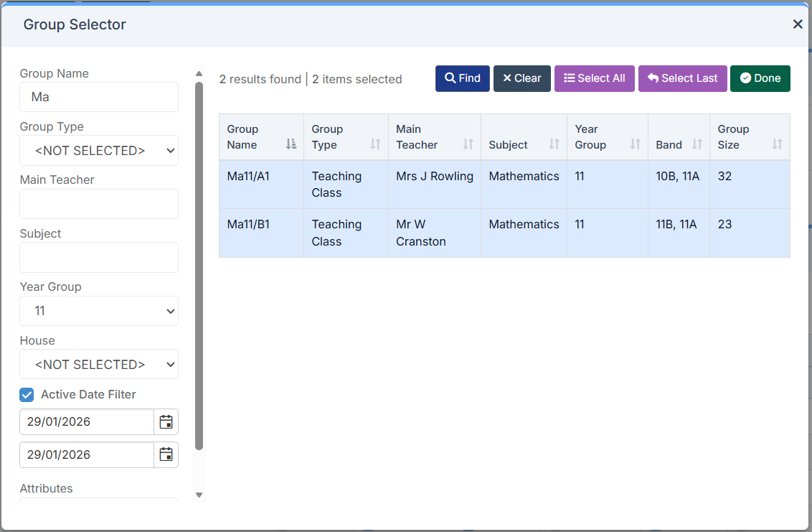
Task: Sort by Band column icon
Action: coord(697,144)
